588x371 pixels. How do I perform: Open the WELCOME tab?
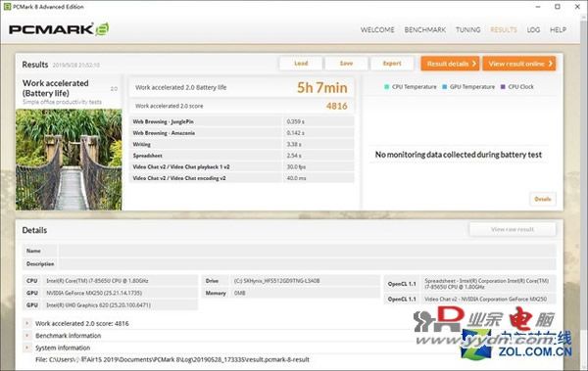pyautogui.click(x=377, y=30)
